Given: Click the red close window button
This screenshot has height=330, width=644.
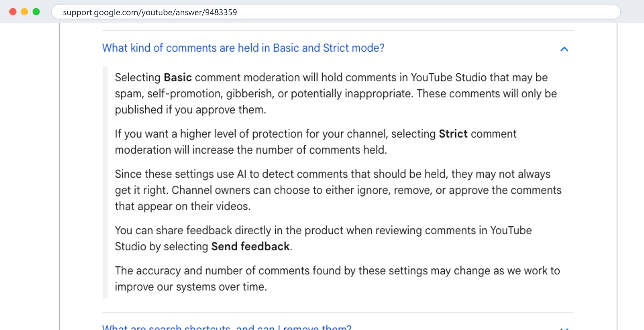Looking at the screenshot, I should pyautogui.click(x=13, y=12).
